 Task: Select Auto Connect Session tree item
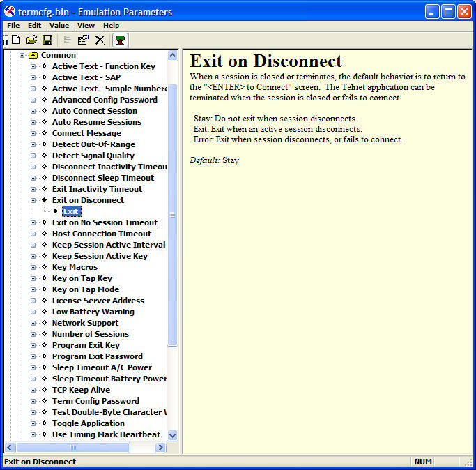94,111
